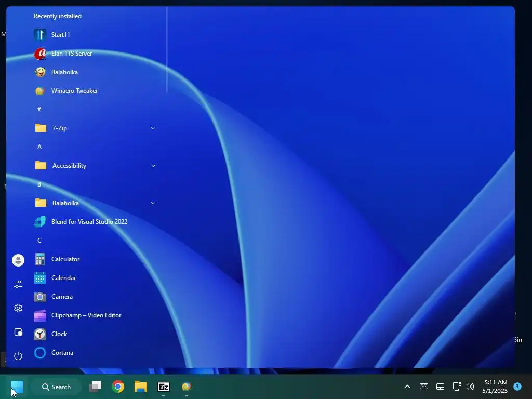Open the touch keyboard tray icon
This screenshot has width=532, height=399.
click(424, 387)
